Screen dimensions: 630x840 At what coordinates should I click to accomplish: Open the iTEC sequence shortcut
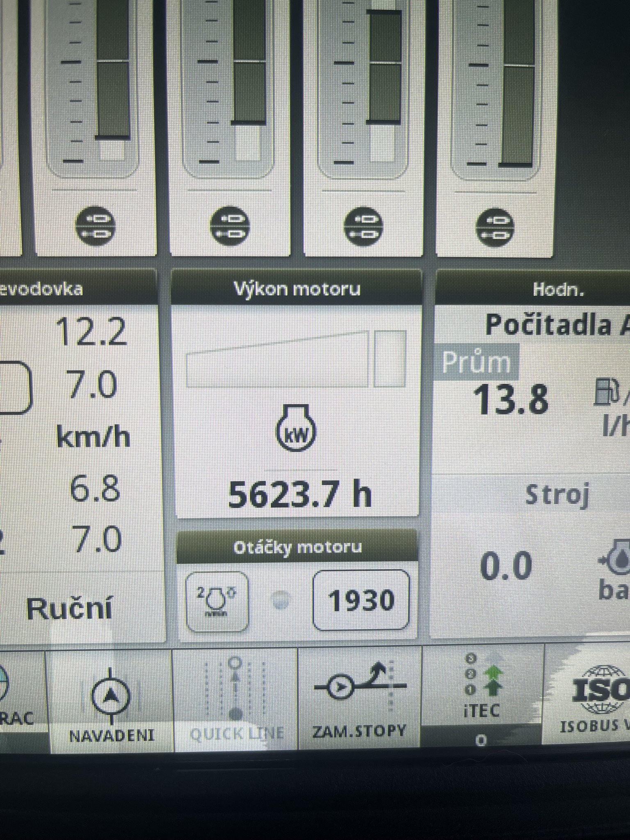tap(482, 697)
